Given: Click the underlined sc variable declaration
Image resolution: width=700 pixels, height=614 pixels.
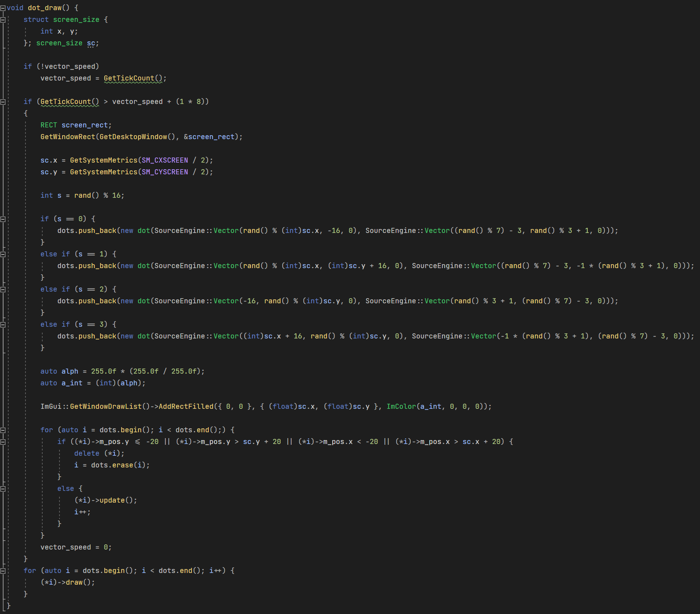Looking at the screenshot, I should (91, 43).
